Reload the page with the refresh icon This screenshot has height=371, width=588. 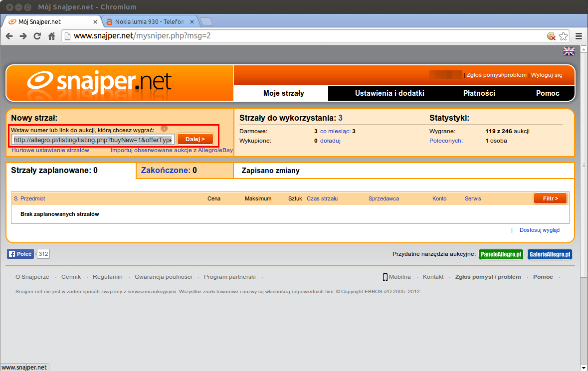[x=37, y=36]
